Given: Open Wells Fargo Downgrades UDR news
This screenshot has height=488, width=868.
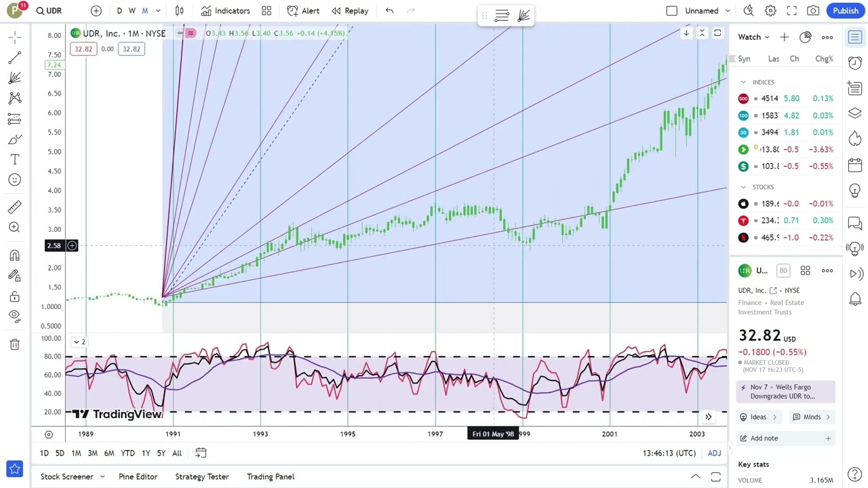Looking at the screenshot, I should coord(786,392).
